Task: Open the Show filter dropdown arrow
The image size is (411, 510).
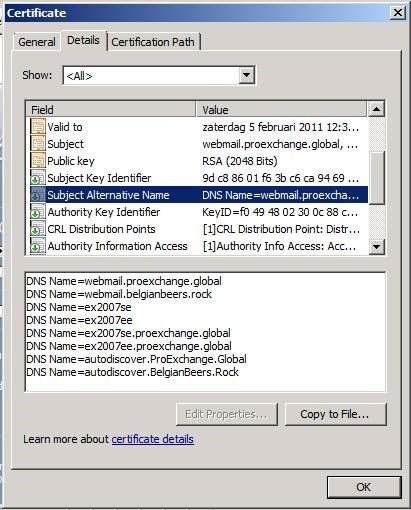Action: tap(246, 75)
